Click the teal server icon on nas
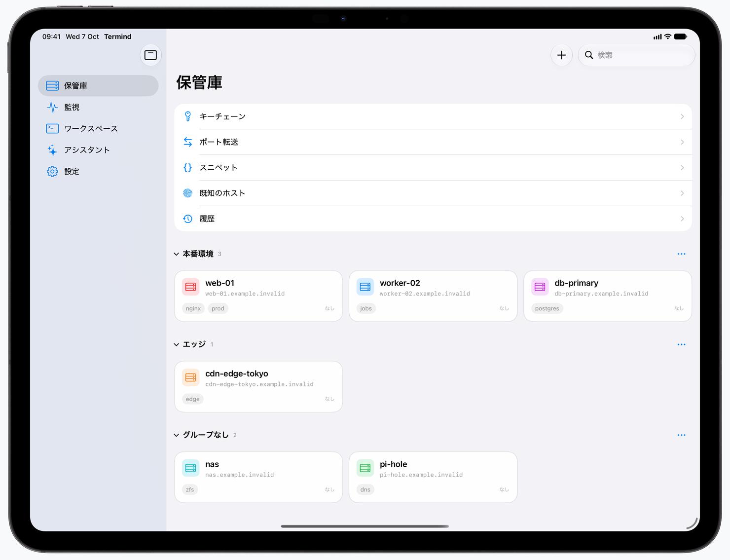Screen dimensions: 730x560 point(190,468)
